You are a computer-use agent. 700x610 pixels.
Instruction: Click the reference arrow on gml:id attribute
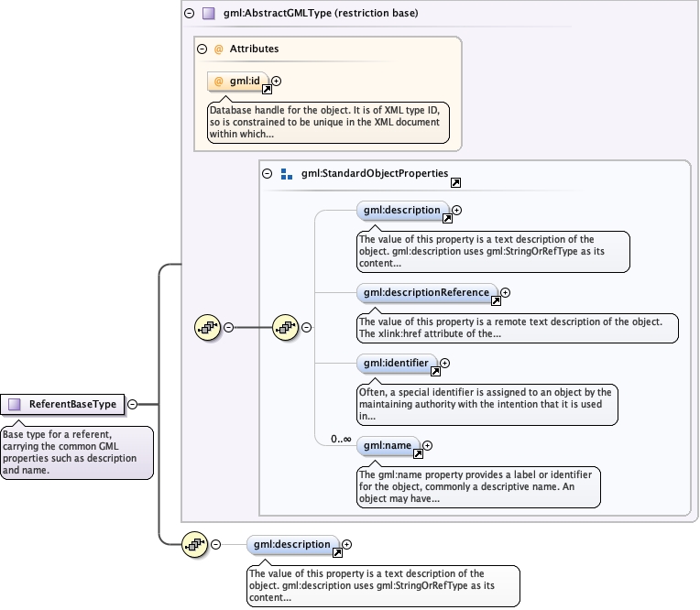pyautogui.click(x=267, y=89)
